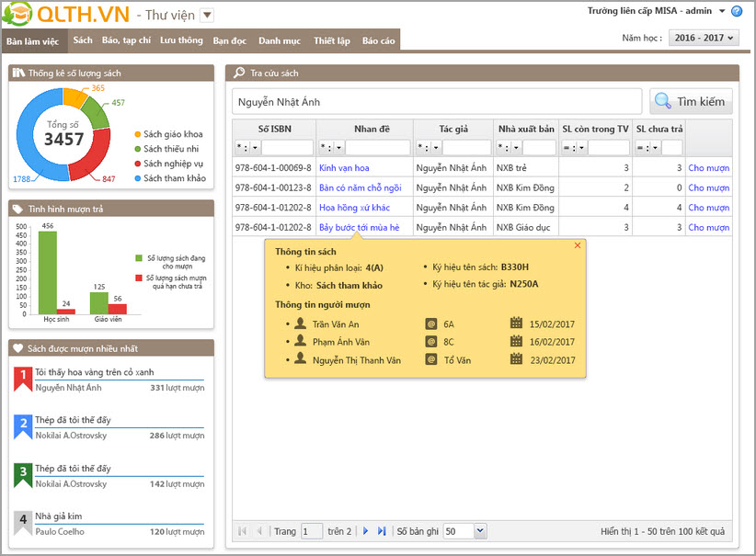Viewport: 756px width, 556px height.
Task: Switch to the Báo cáo tab
Action: pos(378,40)
